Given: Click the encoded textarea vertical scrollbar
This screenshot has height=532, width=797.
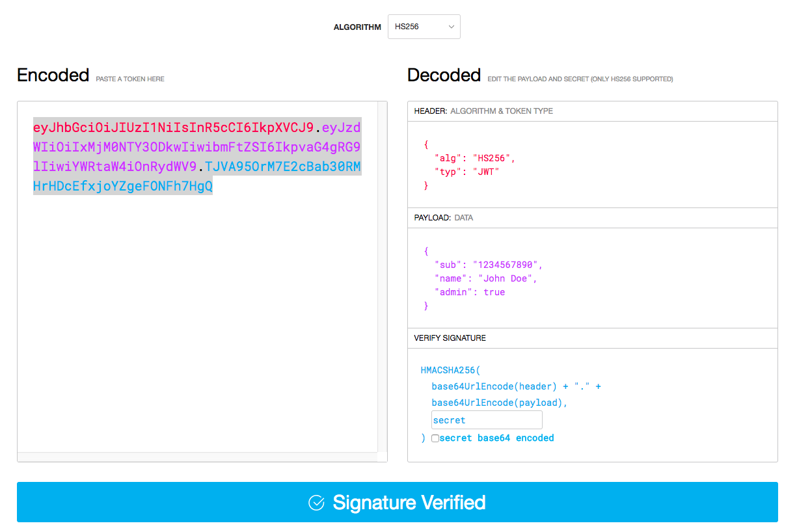Looking at the screenshot, I should point(382,276).
